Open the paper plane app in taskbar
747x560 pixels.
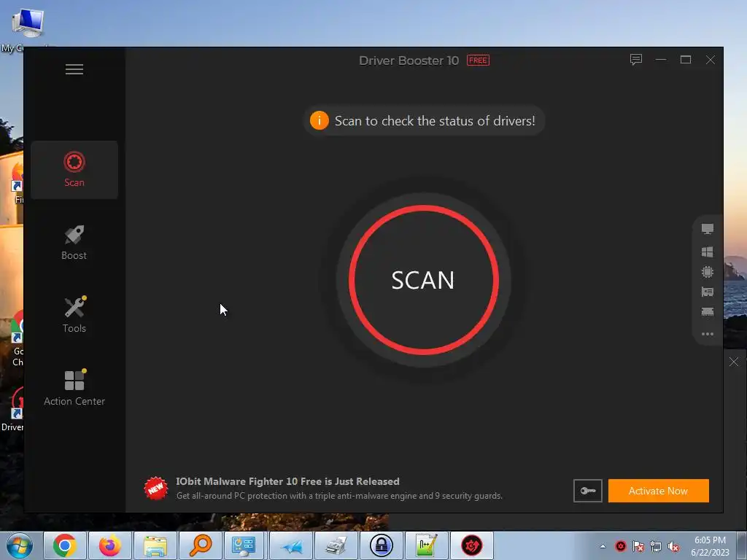point(291,545)
